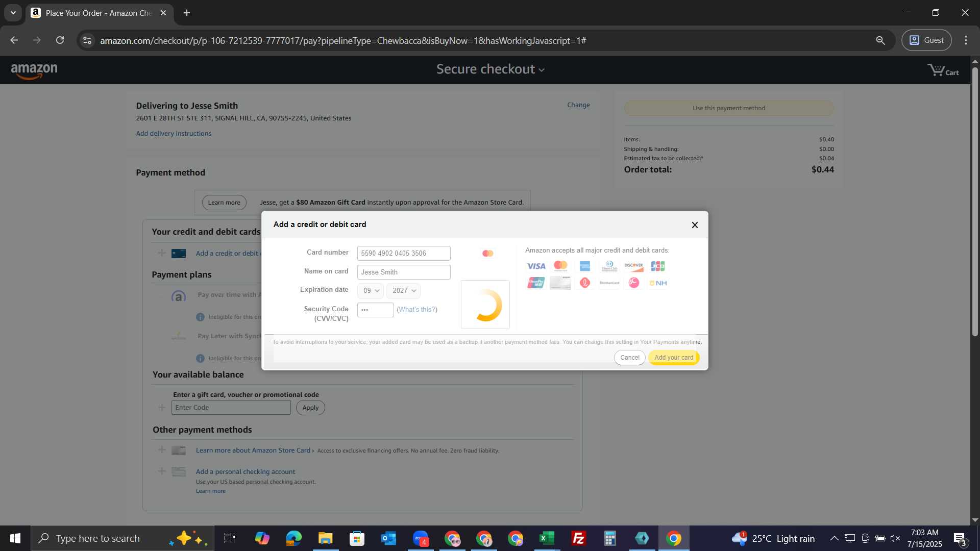Open the tab search dropdown arrow
The image size is (980, 551).
[13, 13]
